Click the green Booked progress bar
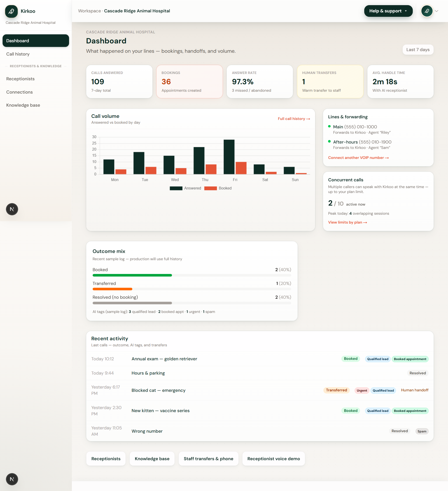Viewport: 448px width, 491px height. coord(132,275)
